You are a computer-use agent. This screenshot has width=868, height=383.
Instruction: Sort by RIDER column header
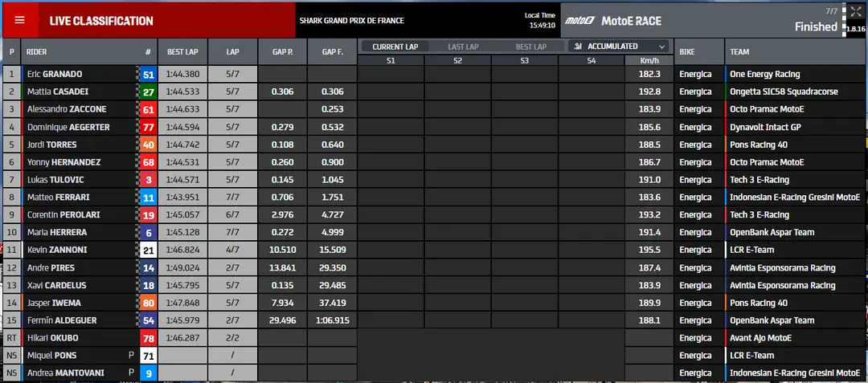tap(37, 52)
